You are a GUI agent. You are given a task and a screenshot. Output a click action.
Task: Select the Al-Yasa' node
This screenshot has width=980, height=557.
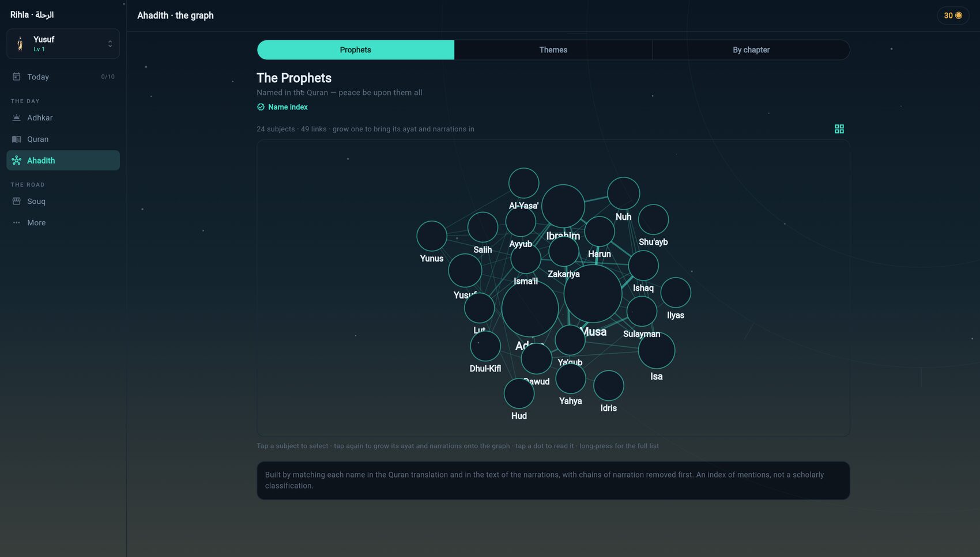coord(524,183)
